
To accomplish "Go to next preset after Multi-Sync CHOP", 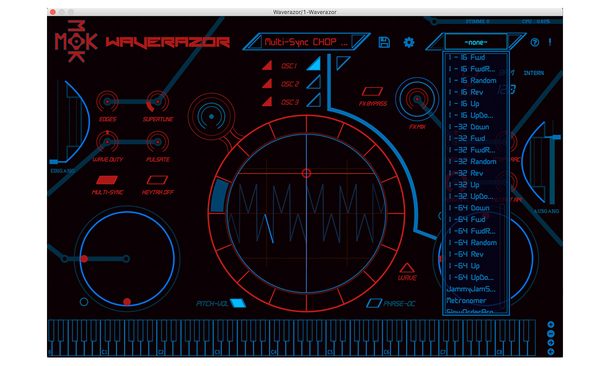I will (x=359, y=42).
